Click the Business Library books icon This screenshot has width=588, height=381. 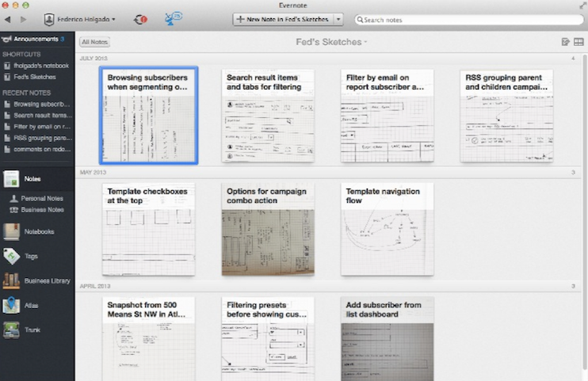tap(11, 281)
